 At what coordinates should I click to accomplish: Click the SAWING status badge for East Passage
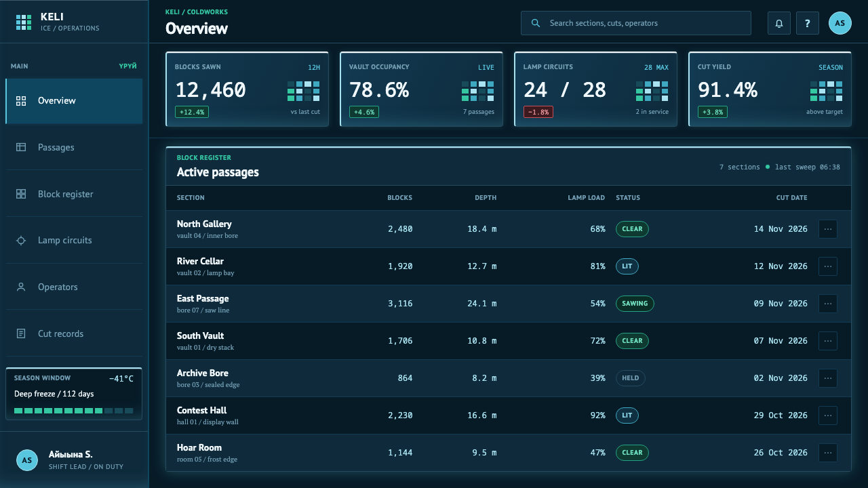[x=635, y=304]
